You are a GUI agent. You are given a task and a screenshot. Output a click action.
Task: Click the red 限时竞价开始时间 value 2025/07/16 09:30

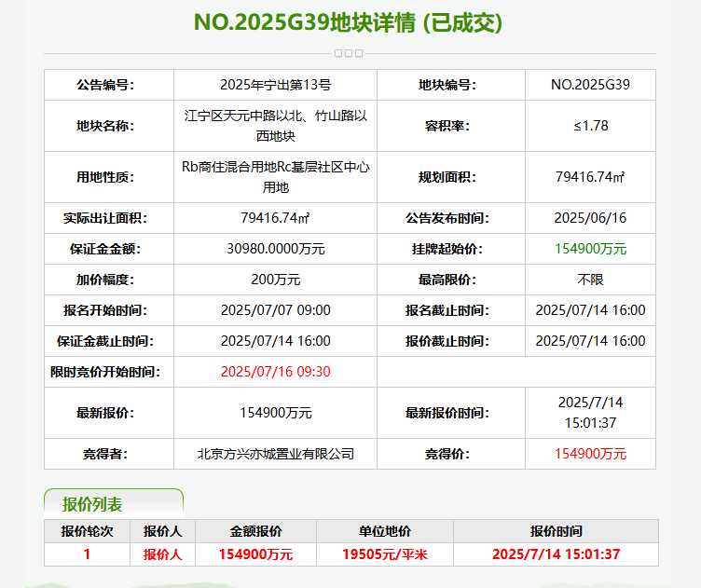pos(275,372)
